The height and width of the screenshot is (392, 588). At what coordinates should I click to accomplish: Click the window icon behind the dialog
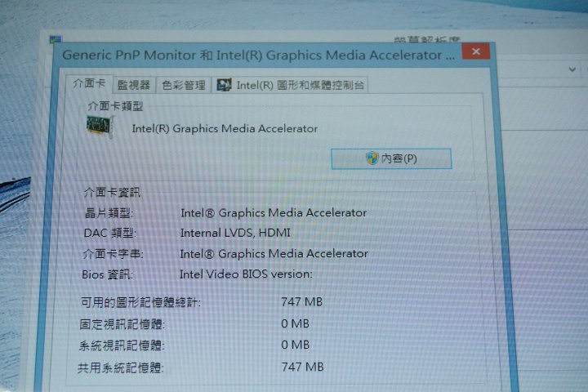(x=56, y=39)
